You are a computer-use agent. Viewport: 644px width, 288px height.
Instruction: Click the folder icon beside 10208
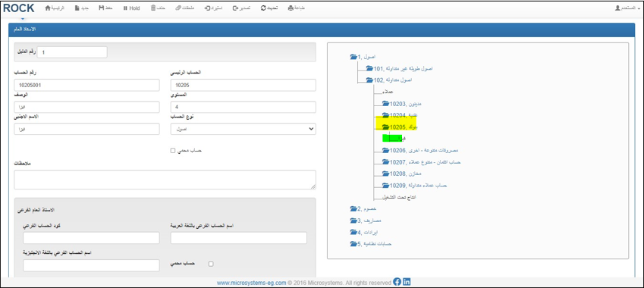tap(385, 174)
